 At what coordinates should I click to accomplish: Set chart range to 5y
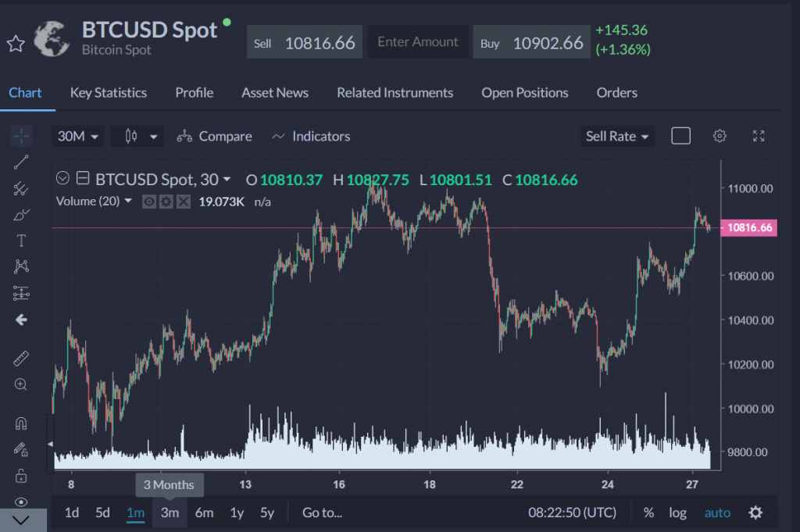(267, 512)
